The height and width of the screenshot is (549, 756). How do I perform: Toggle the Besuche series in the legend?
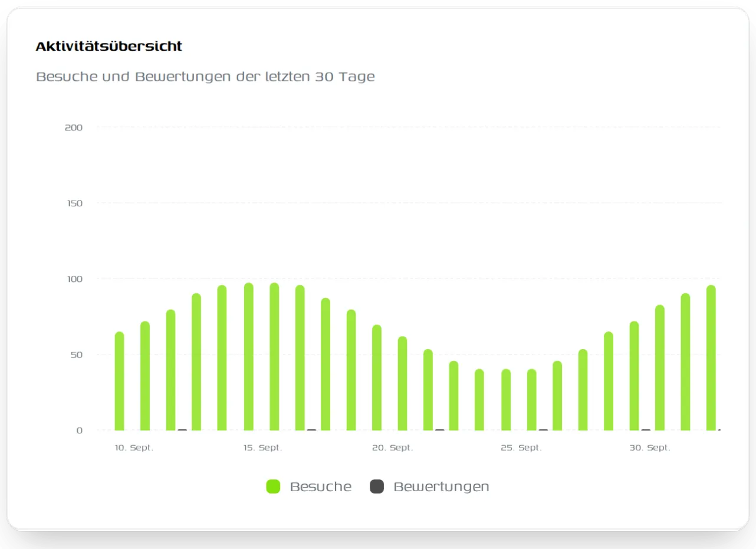309,486
